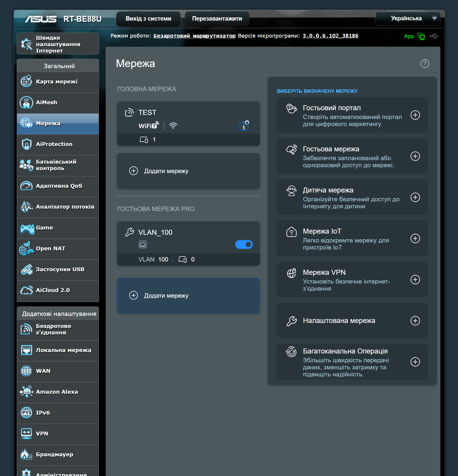
Task: Click Додати мережу under Головна мережа
Action: 188,171
